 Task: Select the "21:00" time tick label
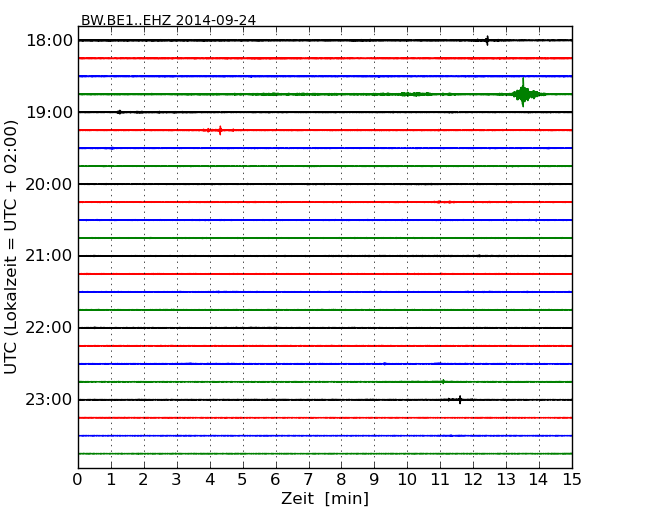[x=49, y=256]
